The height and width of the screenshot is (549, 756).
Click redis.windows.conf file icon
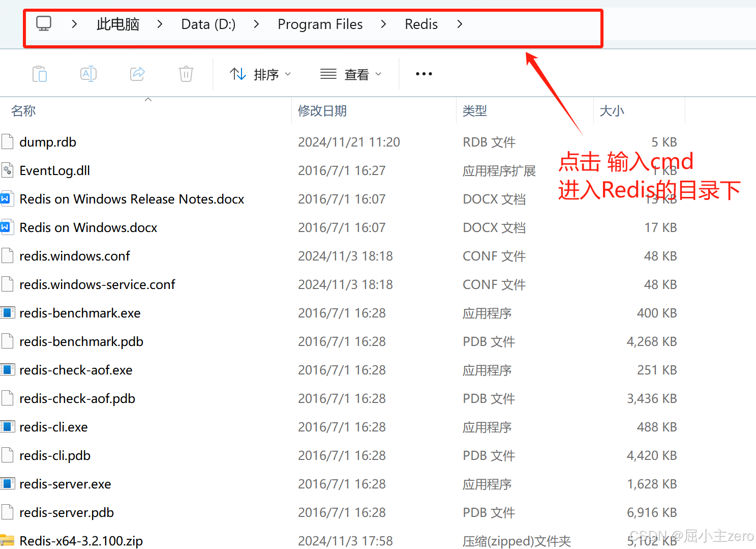pyautogui.click(x=7, y=255)
